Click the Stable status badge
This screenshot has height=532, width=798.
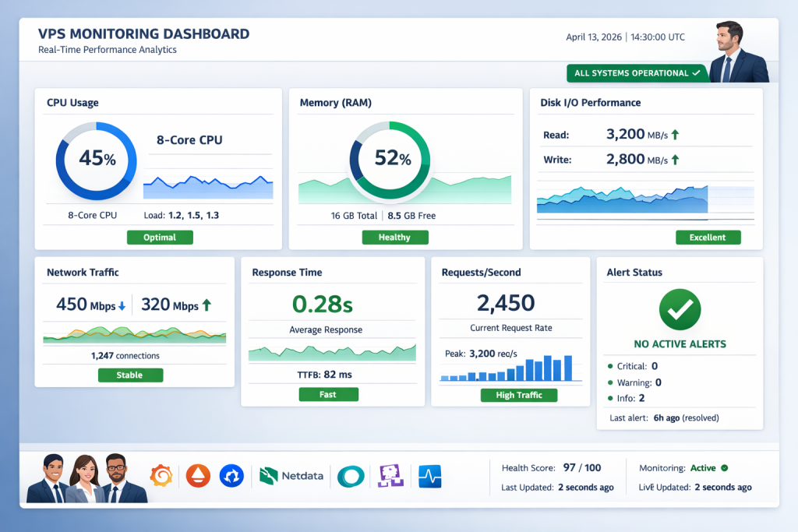130,375
